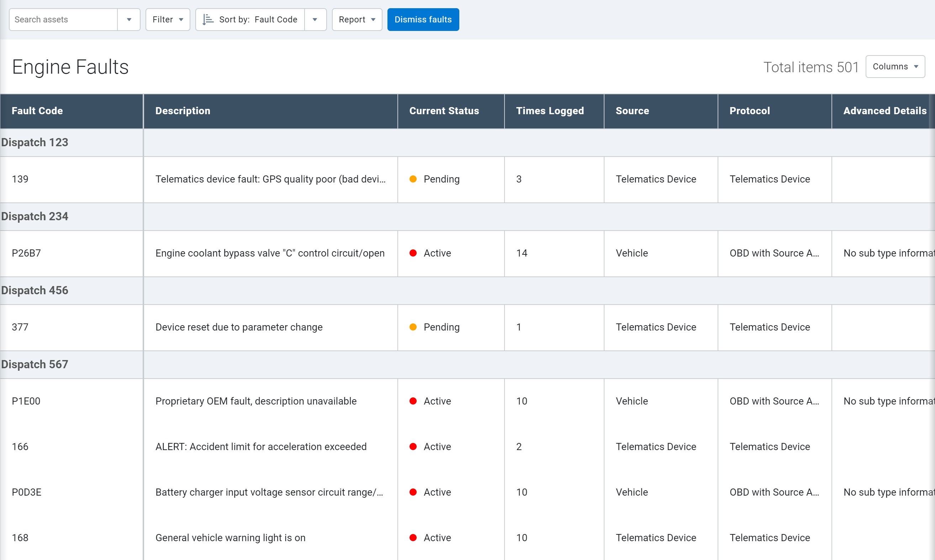Open the Report menu

[356, 19]
